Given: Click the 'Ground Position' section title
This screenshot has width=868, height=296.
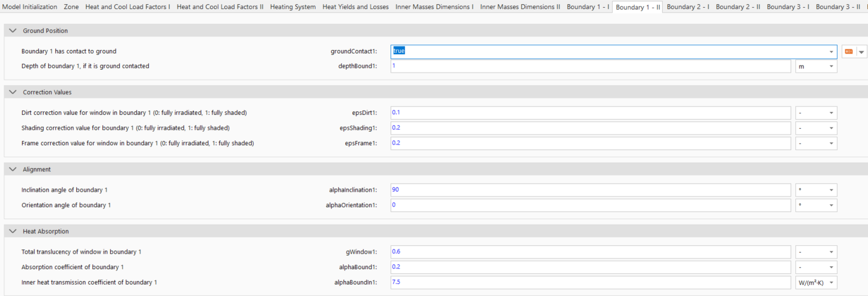Looking at the screenshot, I should [45, 30].
